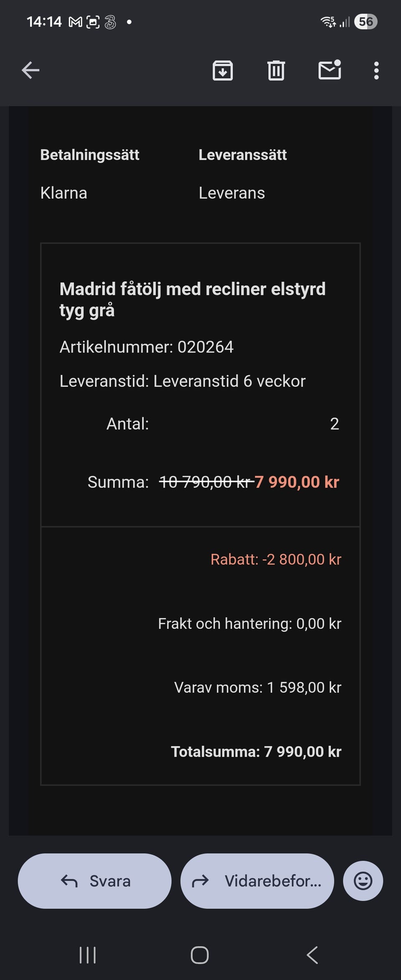Tap the Svara reply button

click(x=95, y=881)
